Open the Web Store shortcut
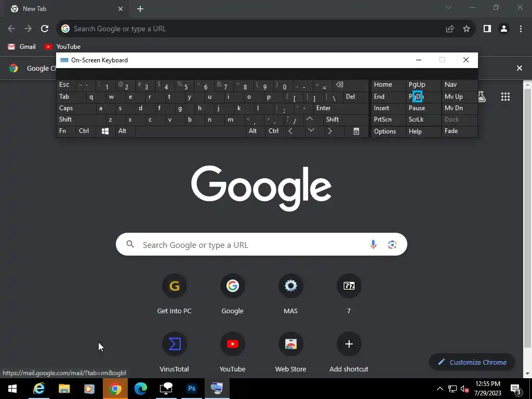 [x=291, y=352]
